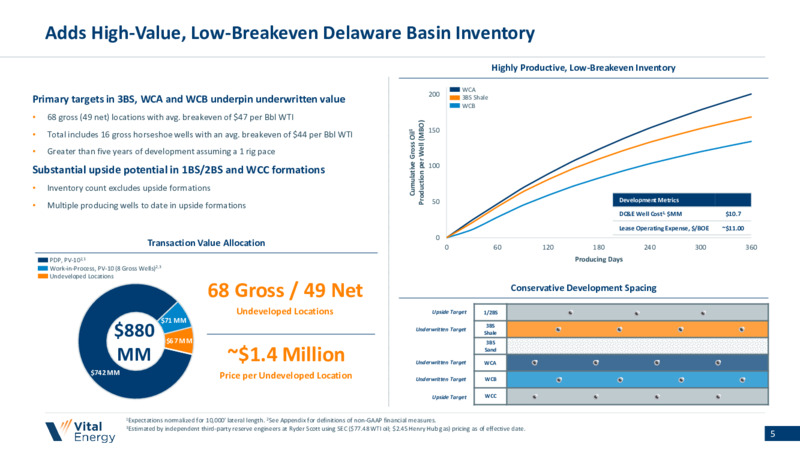
Task: Click the $880 MM donut center
Action: (134, 342)
